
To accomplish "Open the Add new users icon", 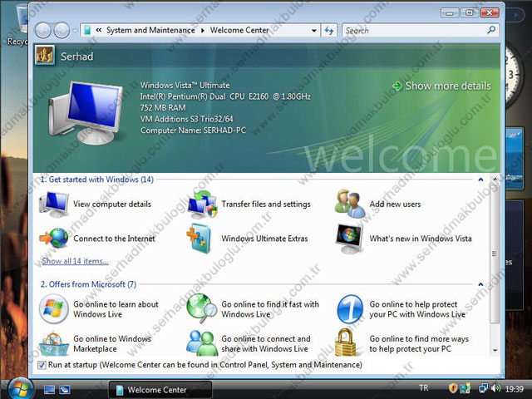I will pyautogui.click(x=350, y=204).
